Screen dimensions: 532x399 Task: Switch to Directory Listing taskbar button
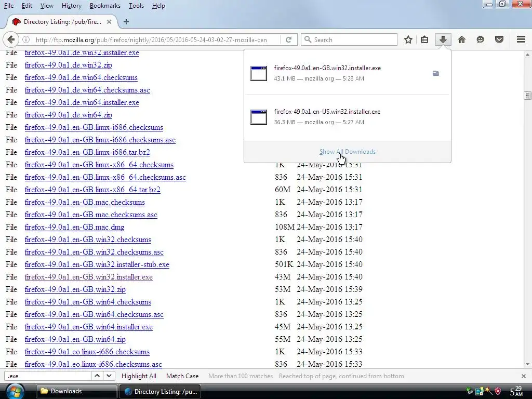[x=160, y=391]
